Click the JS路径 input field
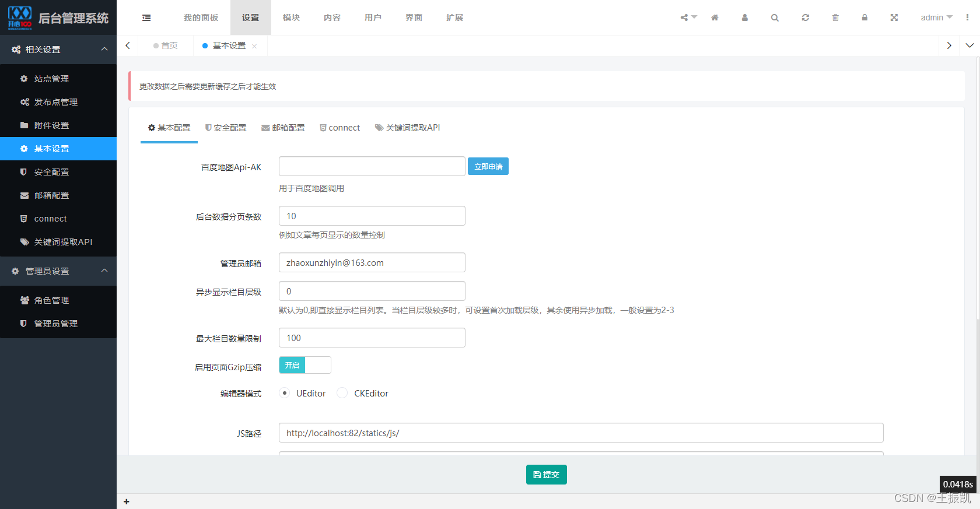Viewport: 980px width, 509px height. 581,433
